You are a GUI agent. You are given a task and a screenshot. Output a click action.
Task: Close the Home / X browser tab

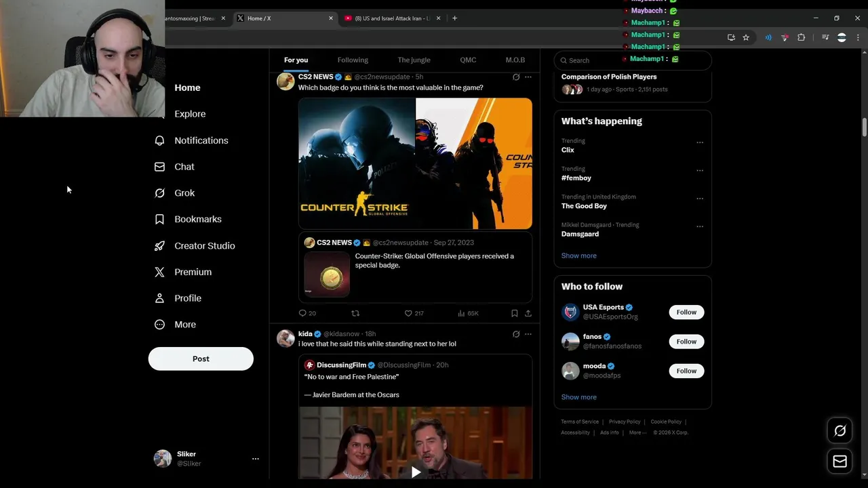point(331,18)
